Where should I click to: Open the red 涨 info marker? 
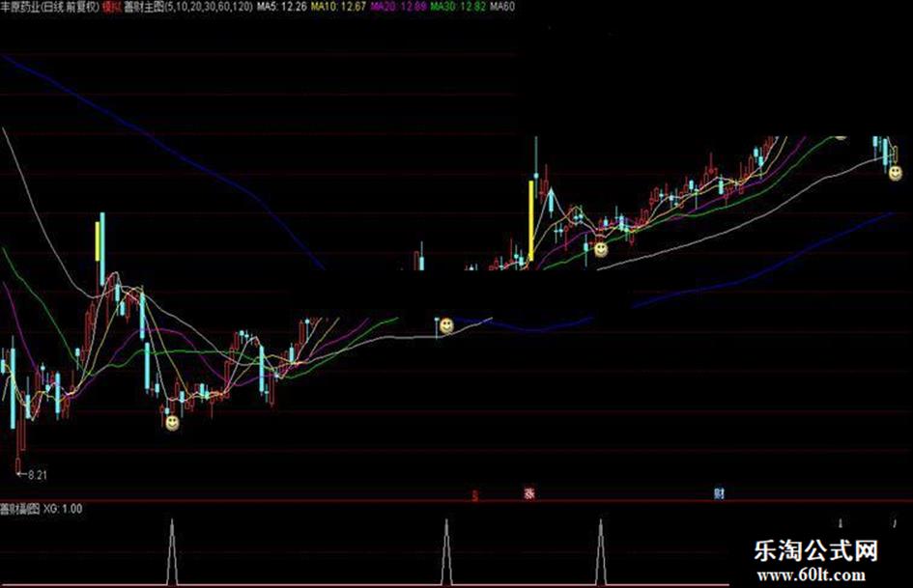529,493
